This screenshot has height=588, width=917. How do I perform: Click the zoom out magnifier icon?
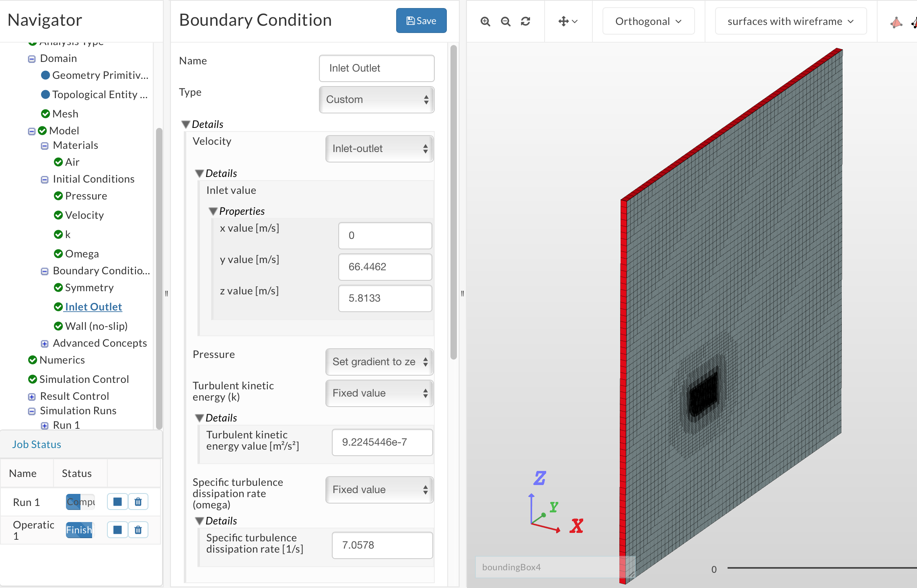pos(506,21)
